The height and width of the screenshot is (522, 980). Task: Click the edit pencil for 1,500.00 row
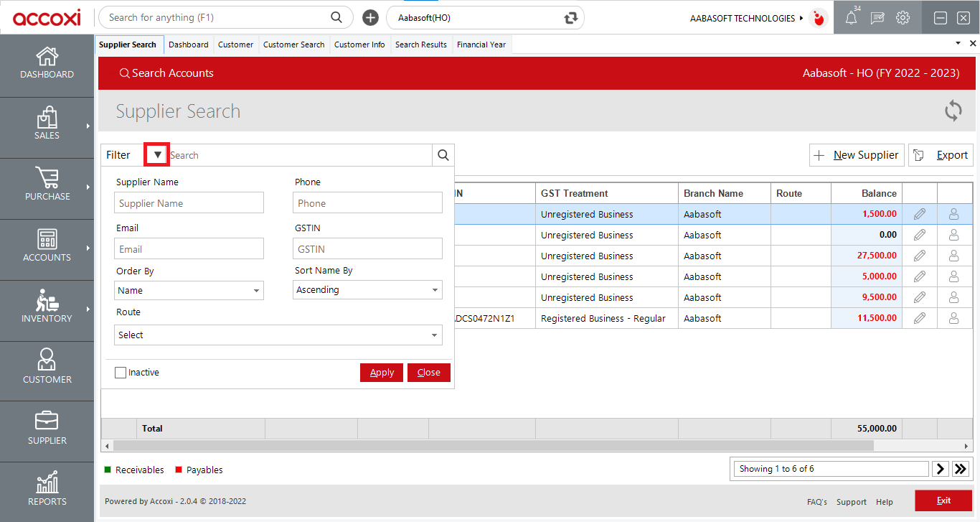920,214
